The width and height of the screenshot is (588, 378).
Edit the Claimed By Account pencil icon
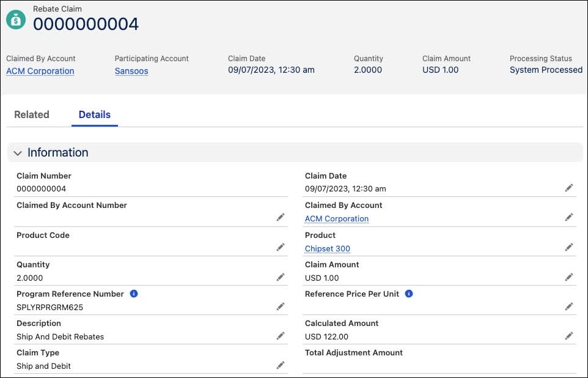[x=569, y=217]
